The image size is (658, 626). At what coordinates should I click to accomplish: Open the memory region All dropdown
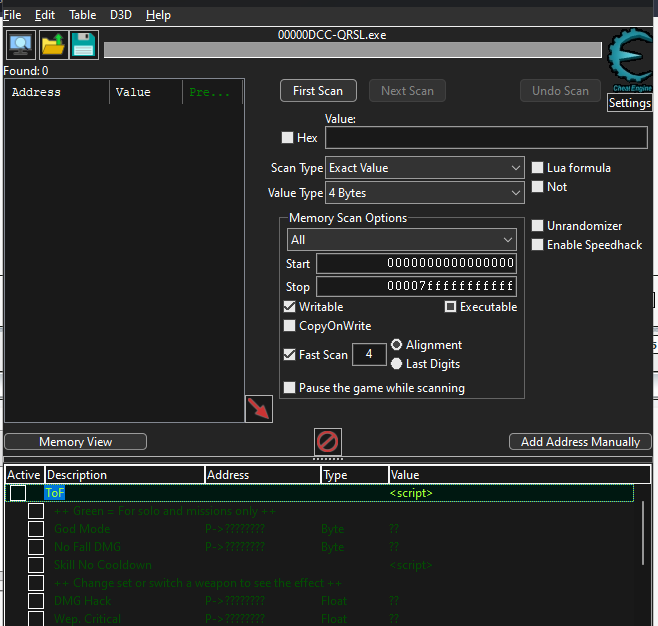402,240
